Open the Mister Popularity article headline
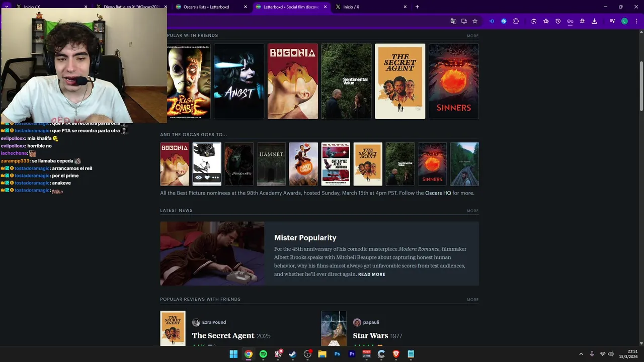 point(305,238)
